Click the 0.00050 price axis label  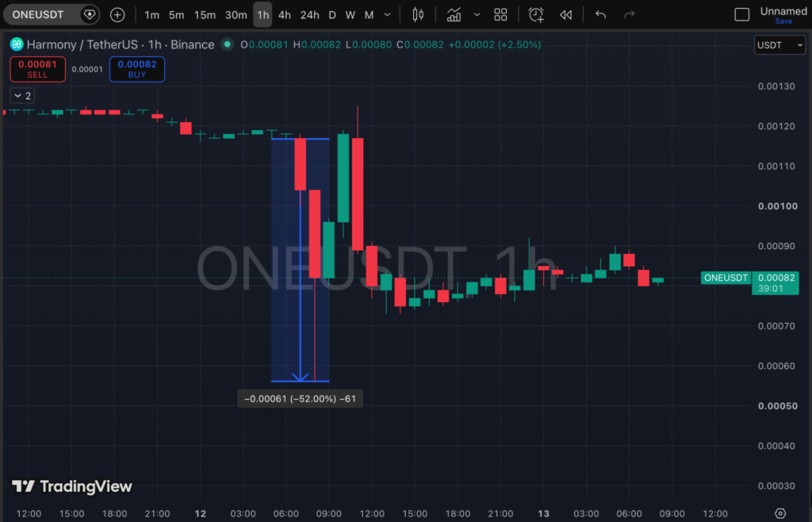pyautogui.click(x=777, y=406)
